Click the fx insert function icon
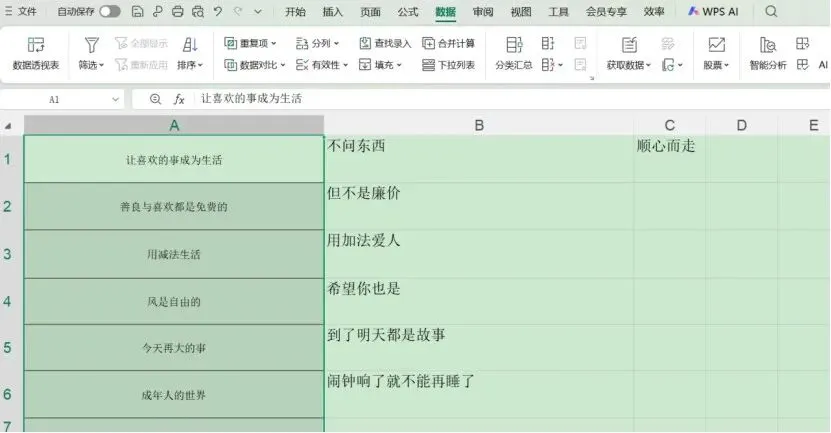 [x=179, y=99]
